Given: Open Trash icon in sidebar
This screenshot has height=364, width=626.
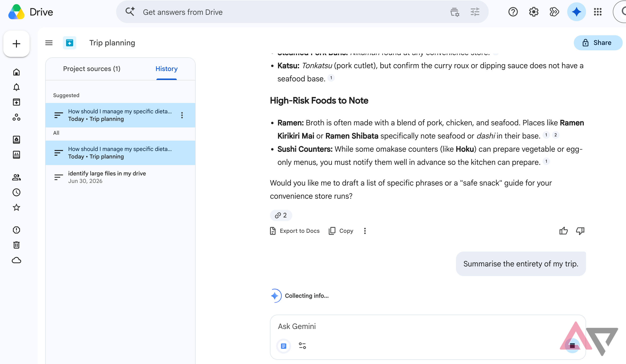Looking at the screenshot, I should [x=16, y=245].
